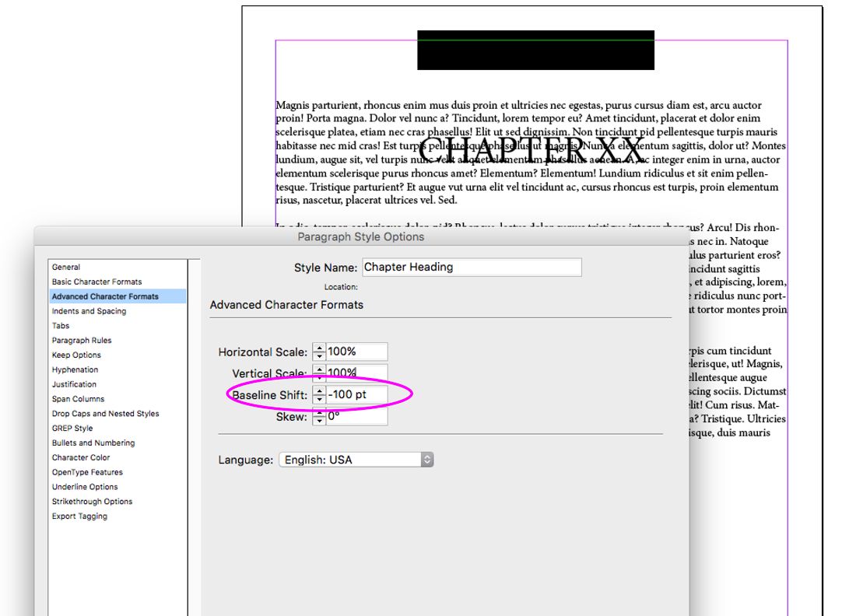Open OpenType Features section
Viewport: 856px width, 616px height.
point(87,473)
